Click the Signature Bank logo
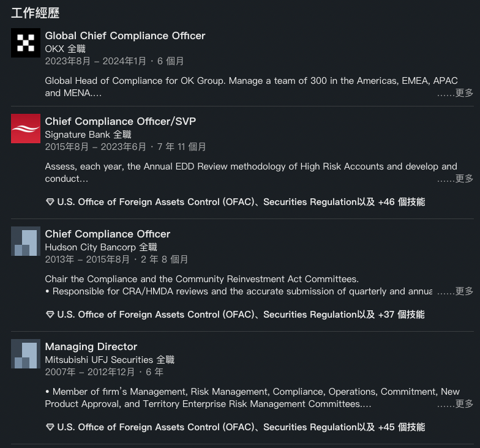 click(26, 129)
